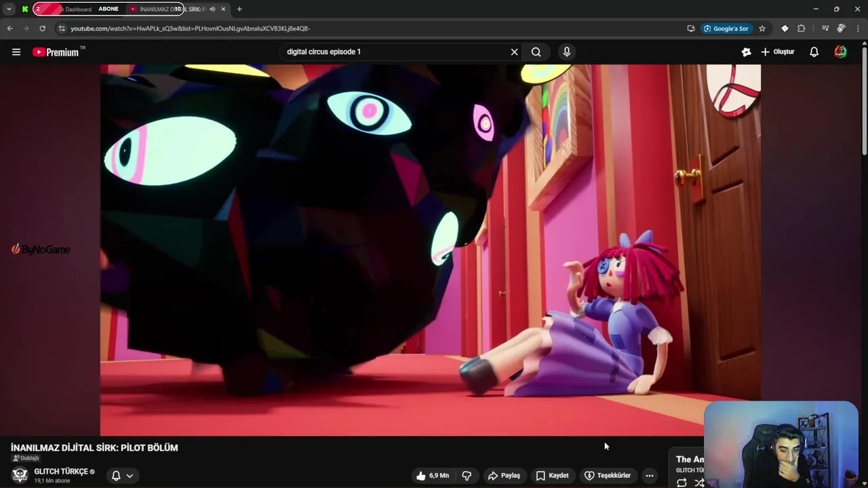Clear the search text with the X
This screenshot has height=488, width=868.
[x=514, y=52]
